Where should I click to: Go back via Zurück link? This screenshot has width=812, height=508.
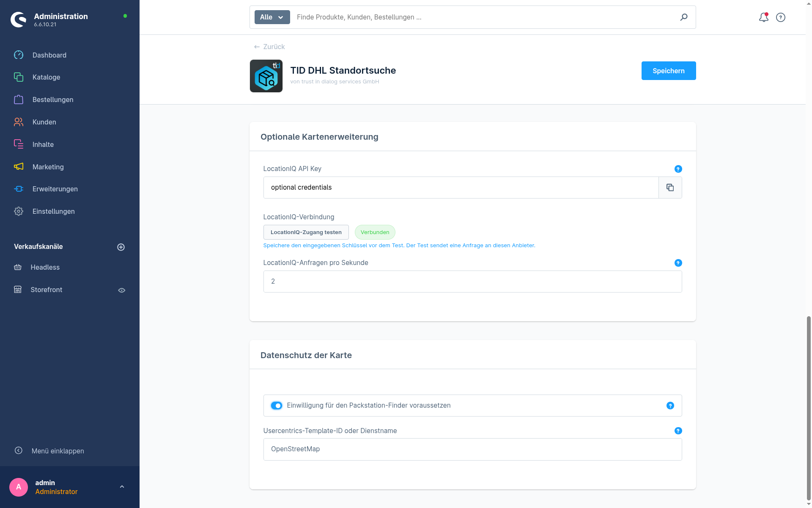pos(269,47)
